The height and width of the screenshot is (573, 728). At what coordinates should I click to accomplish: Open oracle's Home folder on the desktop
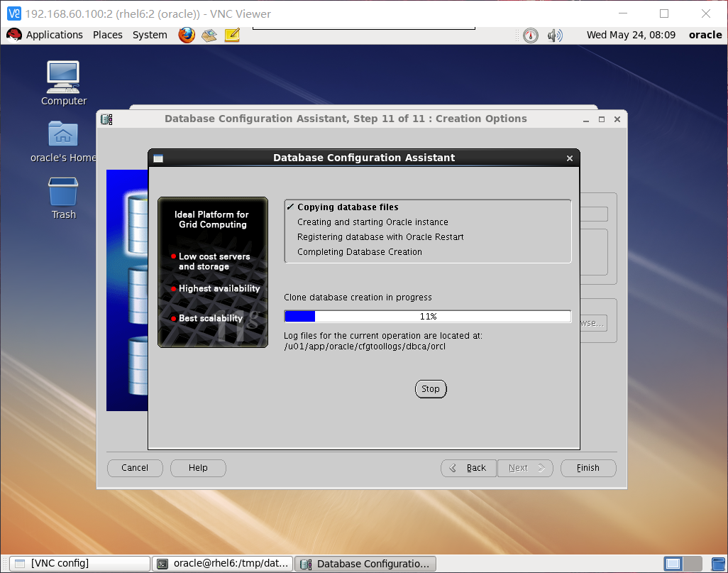click(x=63, y=135)
